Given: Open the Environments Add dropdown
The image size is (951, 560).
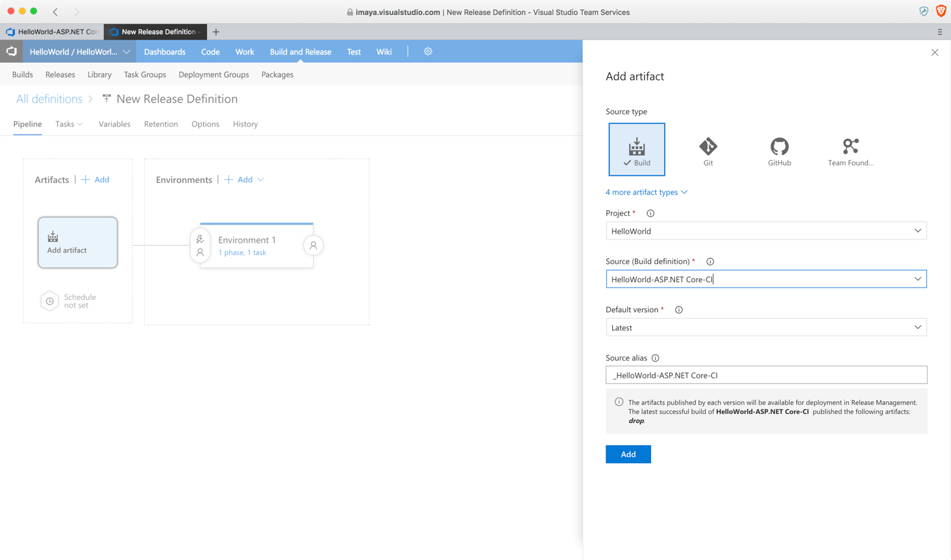Looking at the screenshot, I should (x=260, y=180).
